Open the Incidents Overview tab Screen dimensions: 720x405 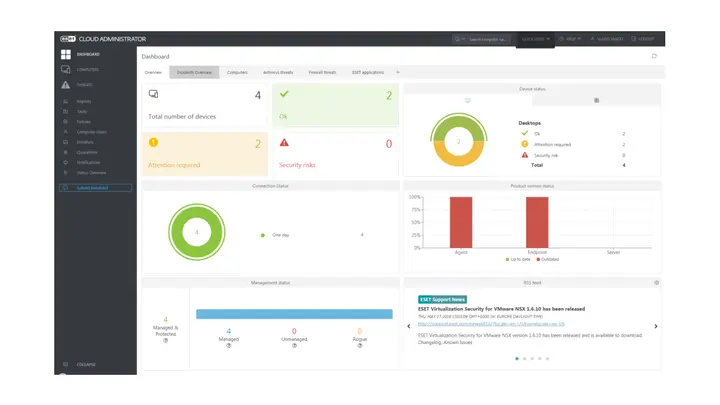(194, 73)
